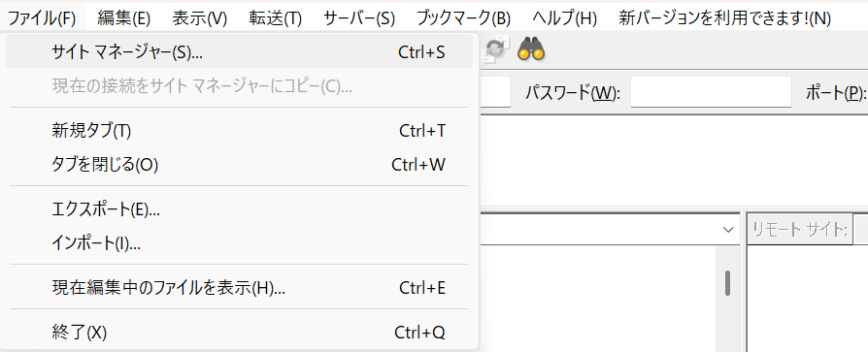
Task: Open 新バージョンを利用できます!(N) menu
Action: click(x=724, y=18)
